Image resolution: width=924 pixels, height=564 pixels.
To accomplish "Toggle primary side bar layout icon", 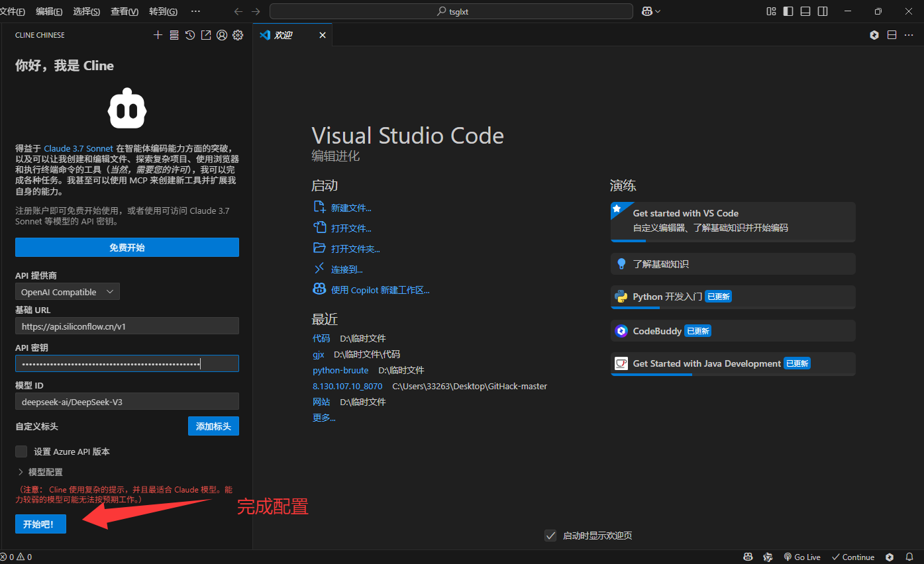I will tap(788, 11).
